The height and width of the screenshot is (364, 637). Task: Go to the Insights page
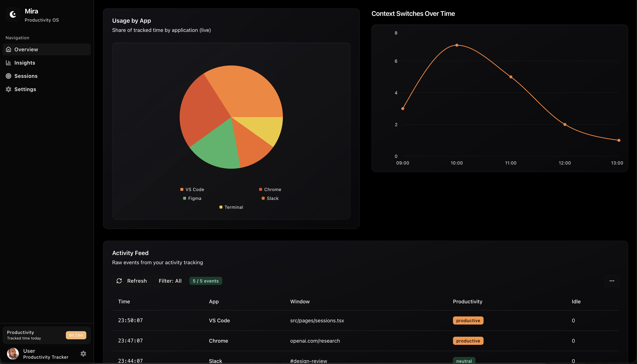[x=25, y=63]
